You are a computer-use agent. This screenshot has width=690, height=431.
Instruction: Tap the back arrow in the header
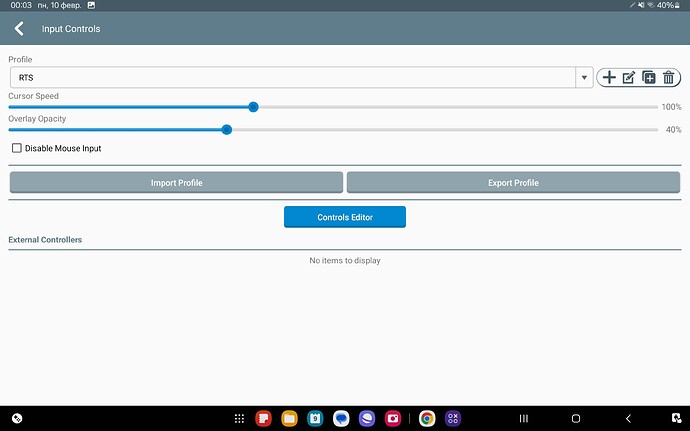[19, 29]
